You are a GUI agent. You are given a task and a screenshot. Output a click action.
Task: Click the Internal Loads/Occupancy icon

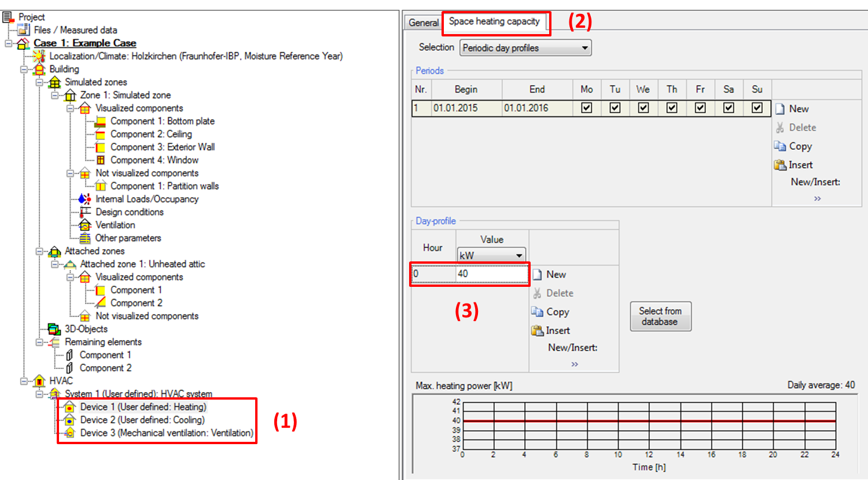pyautogui.click(x=85, y=199)
